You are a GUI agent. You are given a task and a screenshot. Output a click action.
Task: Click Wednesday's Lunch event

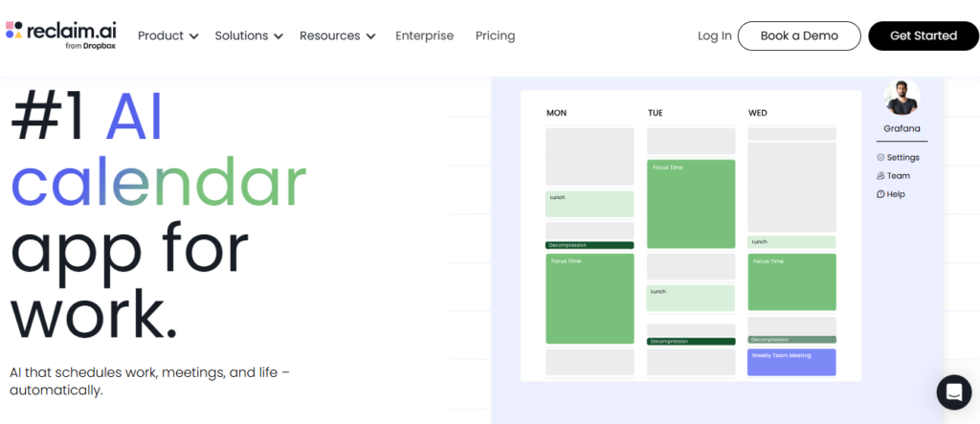tap(791, 242)
